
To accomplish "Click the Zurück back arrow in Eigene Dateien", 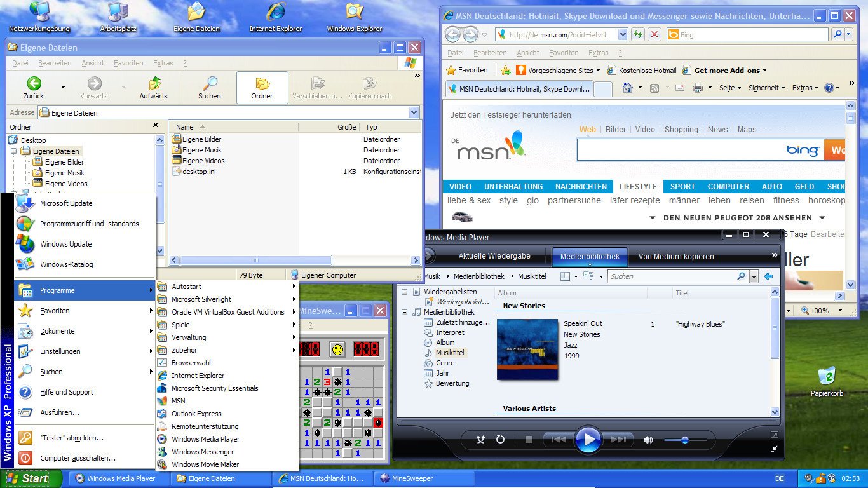I will click(34, 83).
